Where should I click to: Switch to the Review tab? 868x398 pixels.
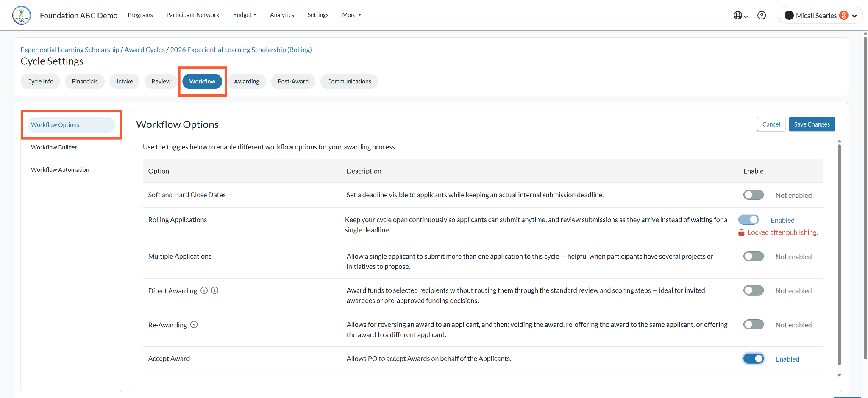[161, 81]
